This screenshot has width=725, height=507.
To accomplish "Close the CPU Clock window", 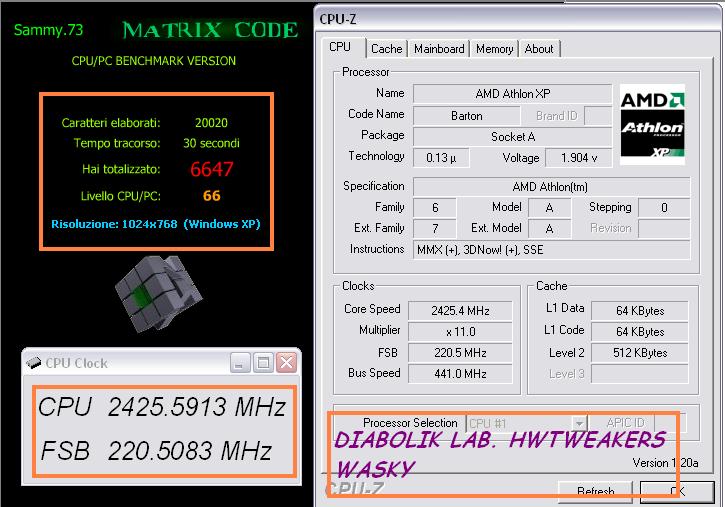I will tap(286, 363).
